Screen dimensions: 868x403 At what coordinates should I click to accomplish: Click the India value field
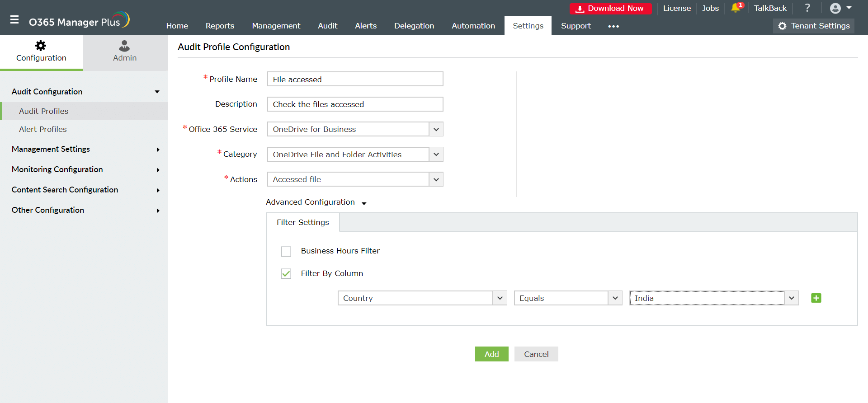pos(707,298)
